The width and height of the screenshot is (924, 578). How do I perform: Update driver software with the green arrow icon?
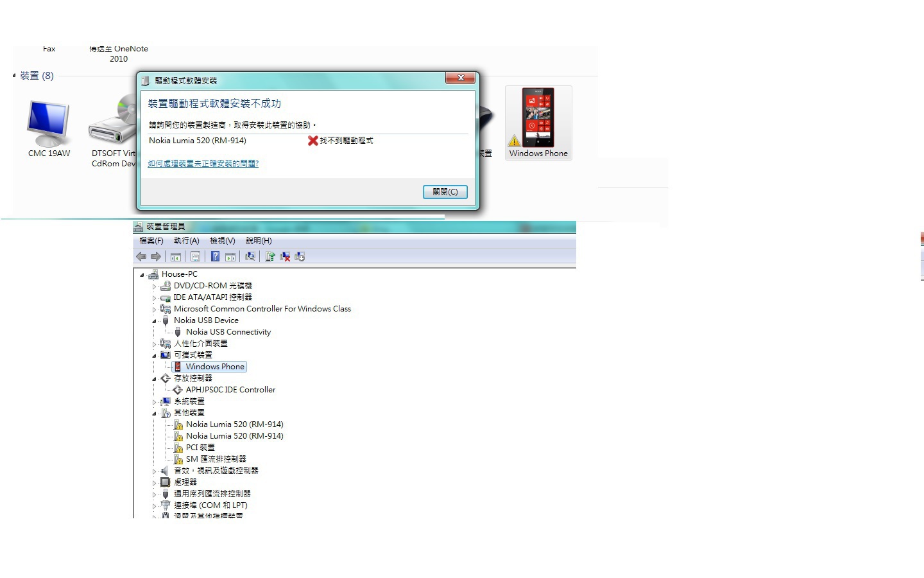[270, 256]
